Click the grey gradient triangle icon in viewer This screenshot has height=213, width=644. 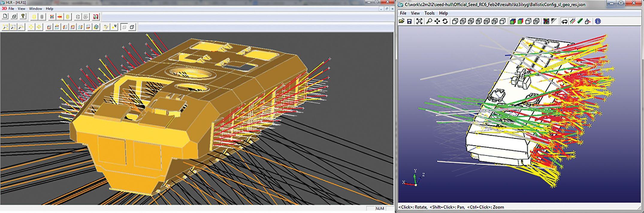tap(554, 21)
